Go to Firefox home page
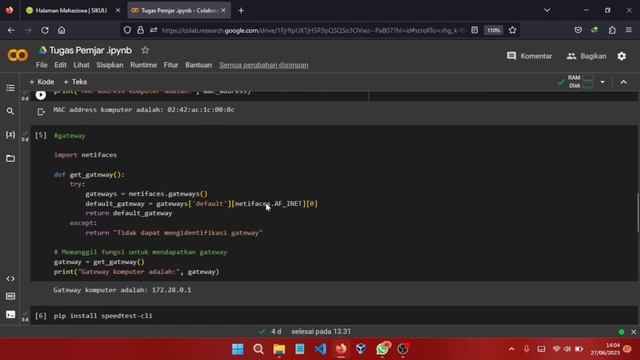Image resolution: width=640 pixels, height=360 pixels. pyautogui.click(x=61, y=30)
